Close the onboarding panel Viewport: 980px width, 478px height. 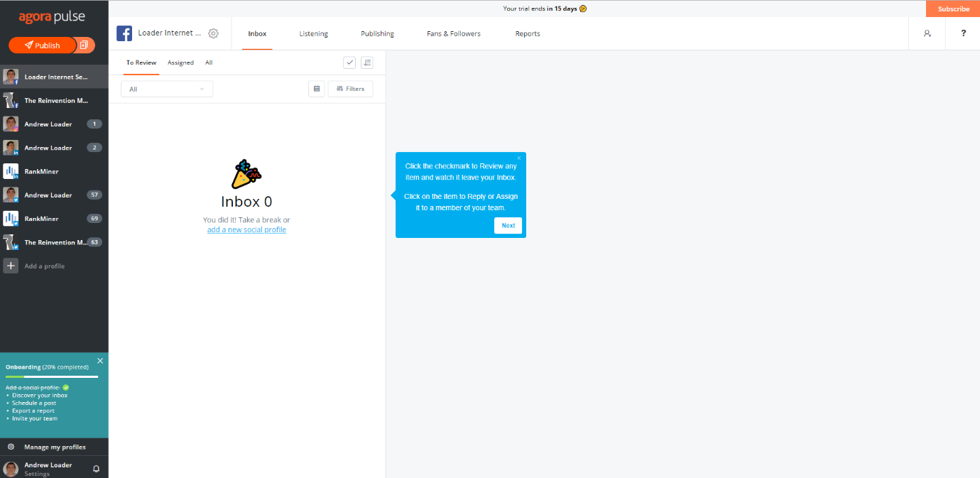[100, 361]
